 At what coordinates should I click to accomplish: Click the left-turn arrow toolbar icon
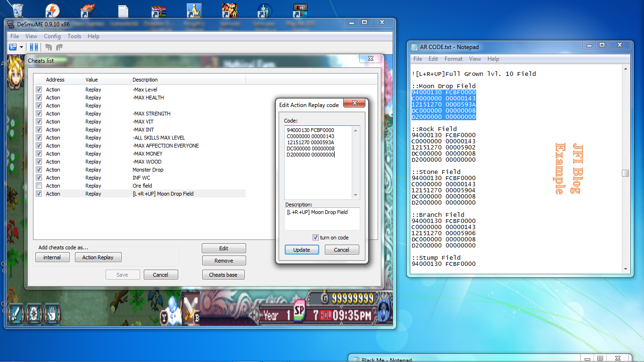click(48, 47)
